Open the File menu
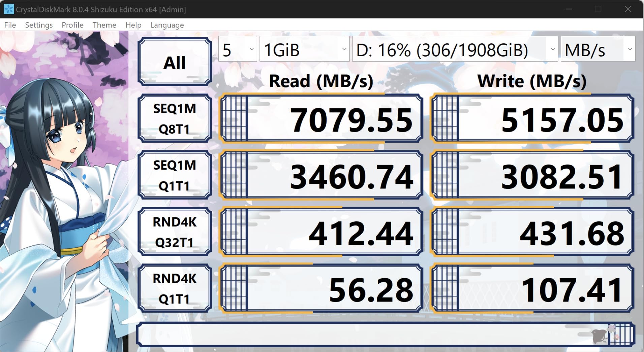 pyautogui.click(x=10, y=25)
